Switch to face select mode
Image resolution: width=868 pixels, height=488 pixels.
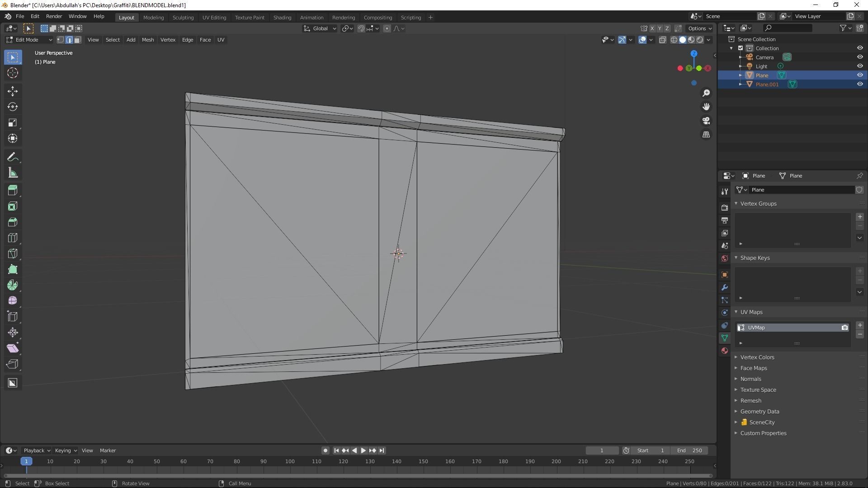78,40
